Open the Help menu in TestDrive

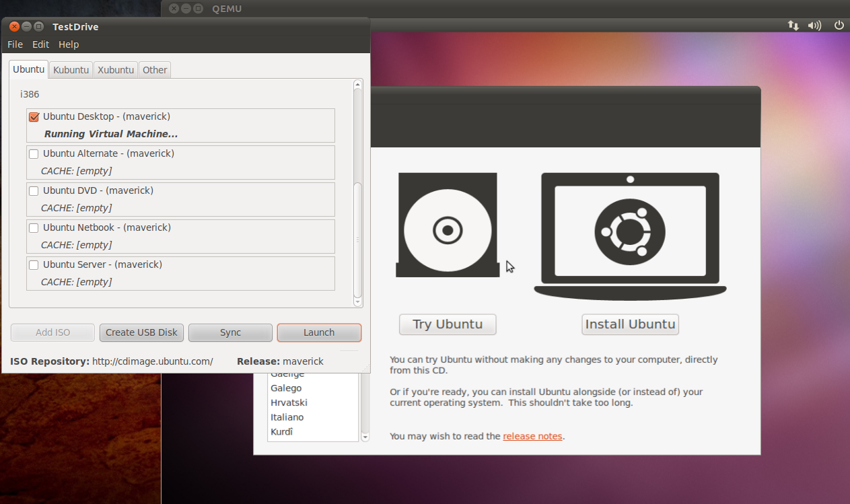(x=69, y=44)
